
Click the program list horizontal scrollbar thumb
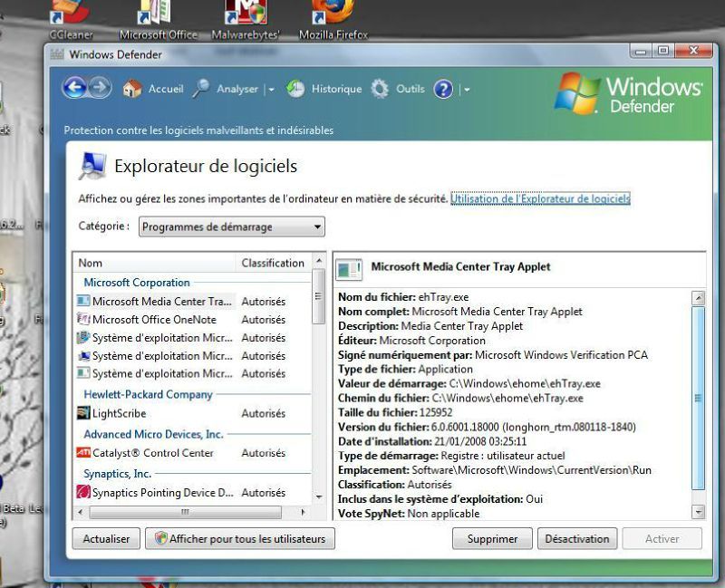(185, 512)
